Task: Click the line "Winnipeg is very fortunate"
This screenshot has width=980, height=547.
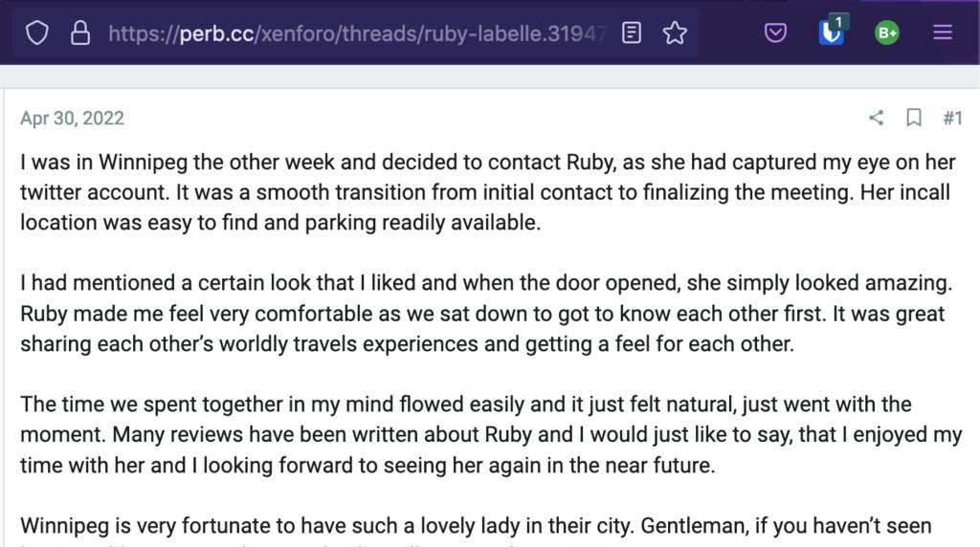Action: click(x=325, y=526)
